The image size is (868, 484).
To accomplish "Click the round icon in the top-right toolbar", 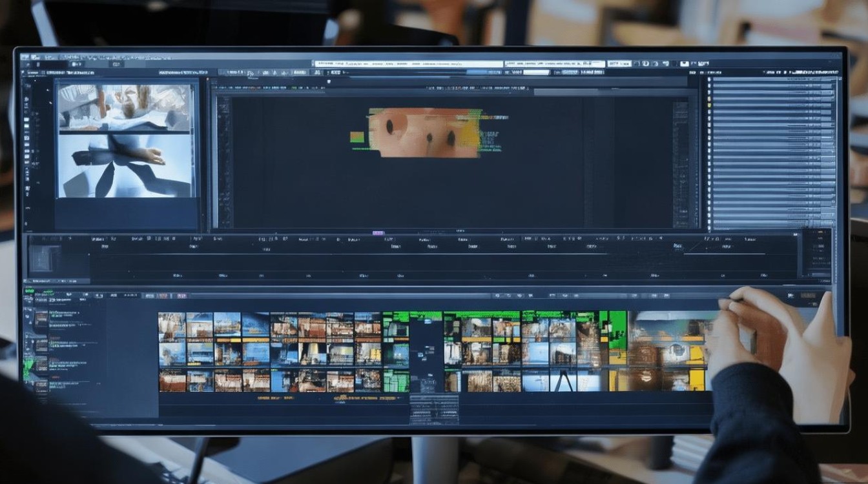I will tap(645, 64).
